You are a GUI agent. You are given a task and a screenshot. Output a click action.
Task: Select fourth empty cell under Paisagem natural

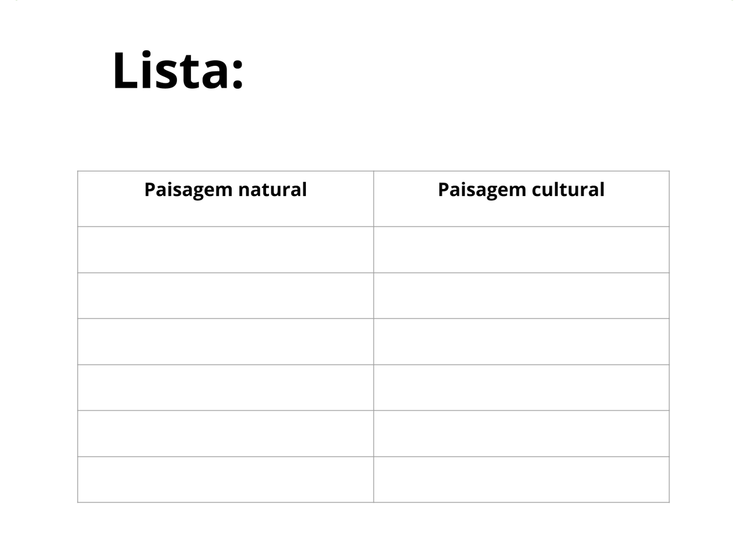tap(225, 388)
